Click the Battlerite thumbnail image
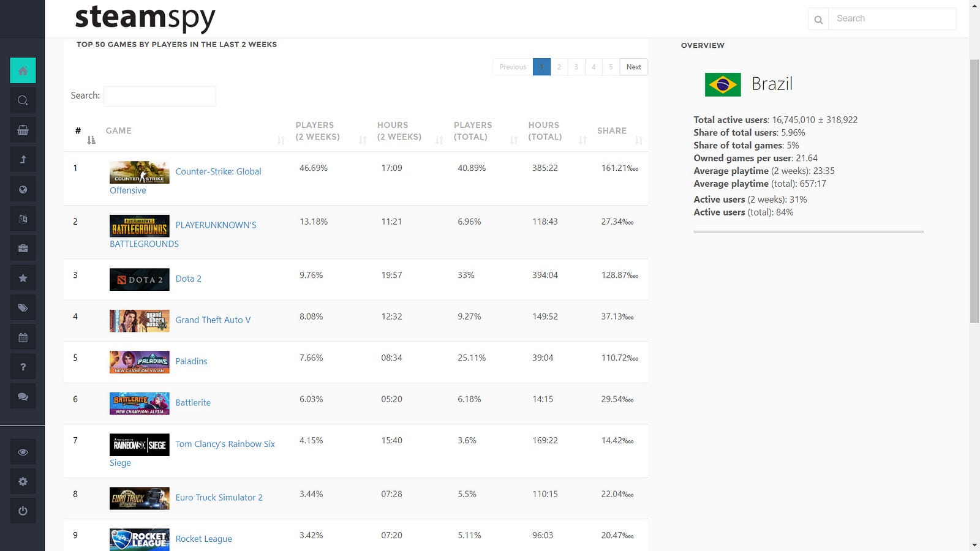The image size is (980, 551). pyautogui.click(x=140, y=403)
